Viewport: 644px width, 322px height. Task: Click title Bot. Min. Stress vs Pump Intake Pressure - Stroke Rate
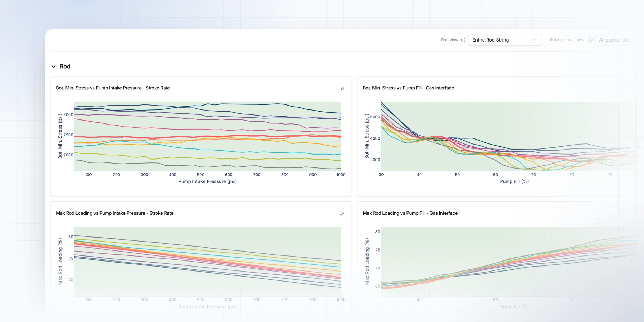pos(113,88)
